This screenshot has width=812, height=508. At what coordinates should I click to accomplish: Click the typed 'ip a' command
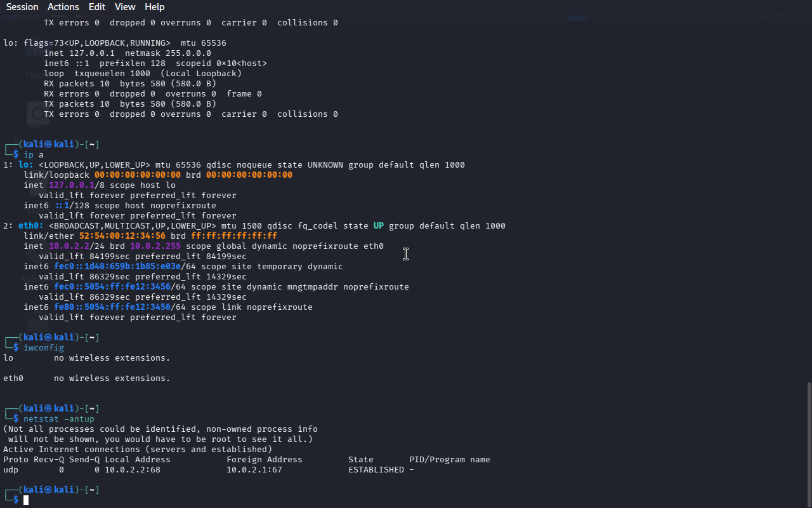34,155
